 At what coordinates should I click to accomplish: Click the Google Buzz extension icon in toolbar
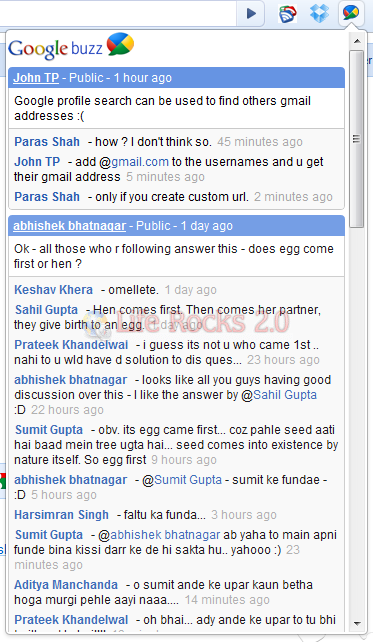pyautogui.click(x=351, y=13)
